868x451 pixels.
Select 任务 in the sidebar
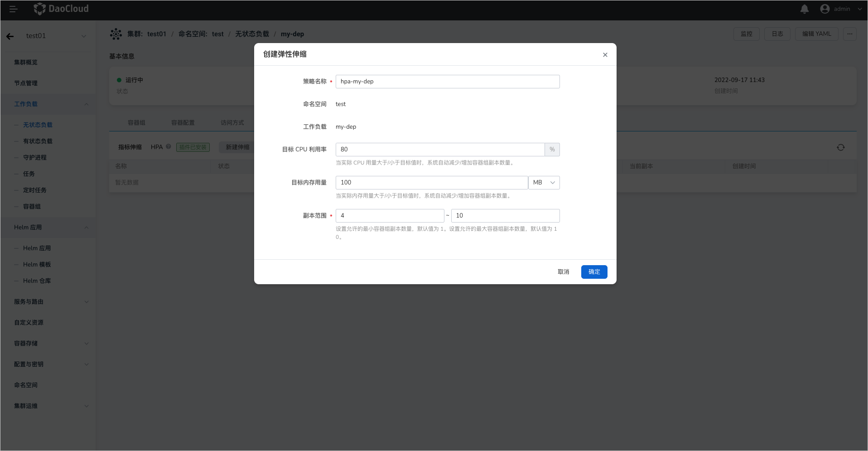(29, 174)
